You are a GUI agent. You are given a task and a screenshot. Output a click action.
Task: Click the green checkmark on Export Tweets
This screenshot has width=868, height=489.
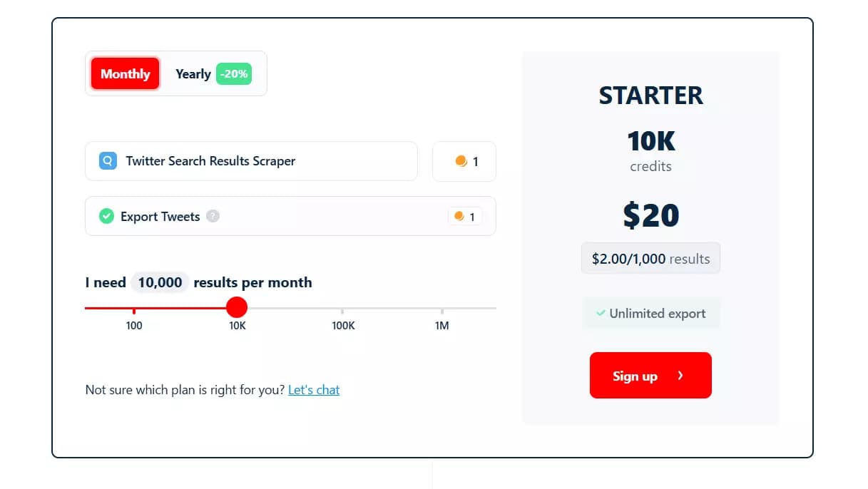point(106,216)
